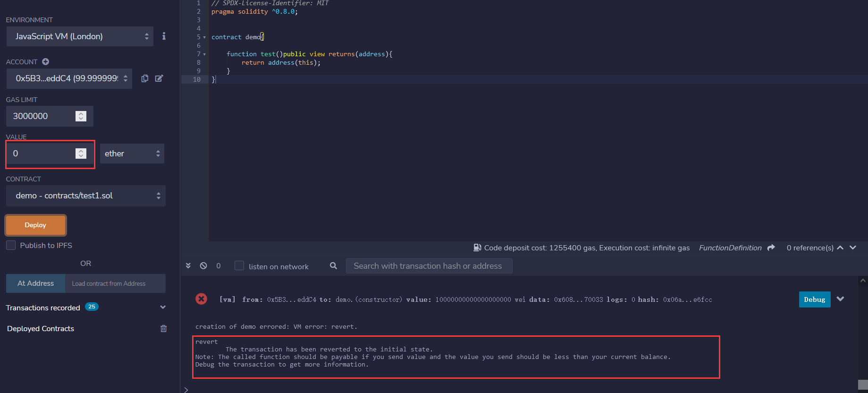
Task: Collapse contract demo code fold arrow
Action: point(204,37)
